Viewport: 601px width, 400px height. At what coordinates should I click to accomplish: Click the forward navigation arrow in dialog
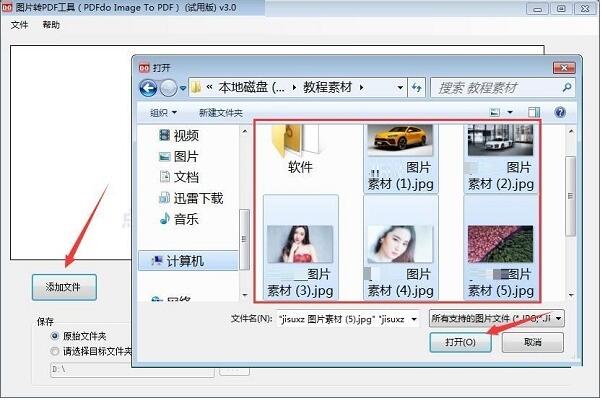click(x=169, y=87)
